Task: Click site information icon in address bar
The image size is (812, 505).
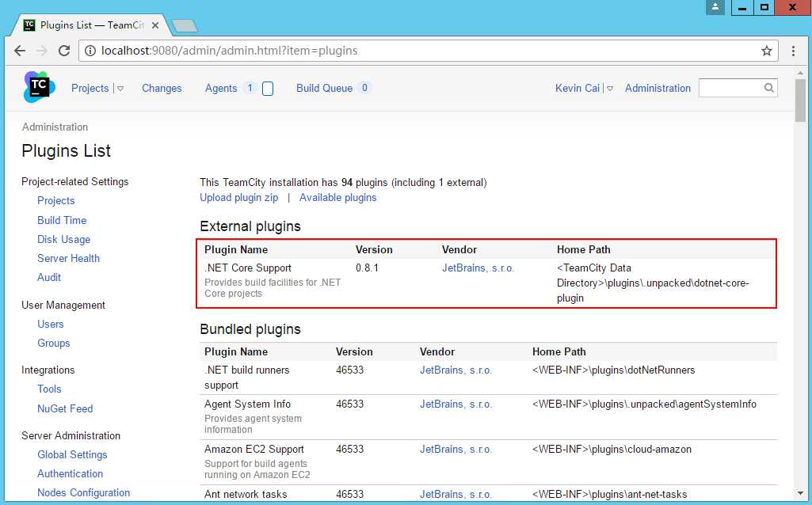Action: point(90,51)
